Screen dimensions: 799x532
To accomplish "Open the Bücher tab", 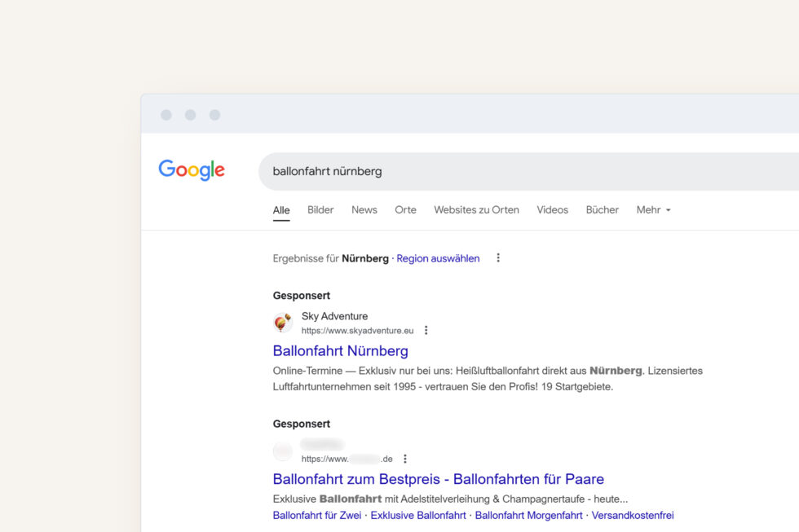I will [603, 209].
